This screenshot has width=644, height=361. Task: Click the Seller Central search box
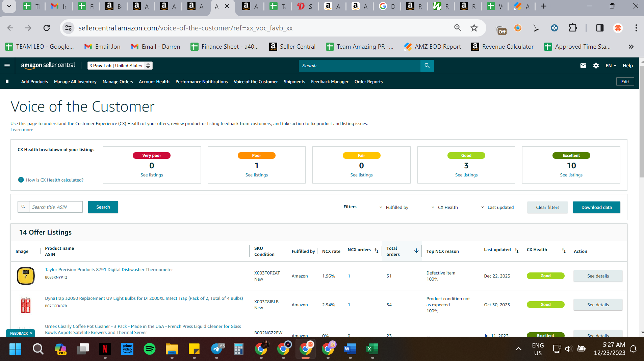point(359,66)
